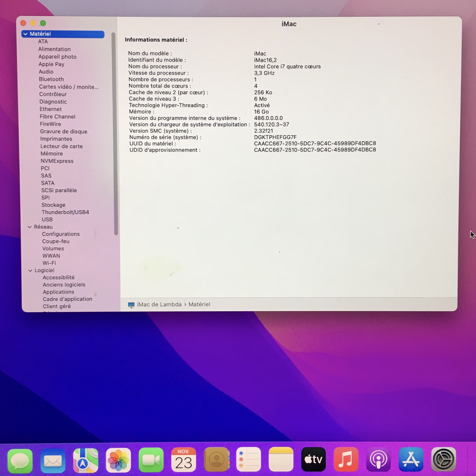The width and height of the screenshot is (476, 476).
Task: Choose Appareil photo in the sidebar
Action: [x=57, y=57]
